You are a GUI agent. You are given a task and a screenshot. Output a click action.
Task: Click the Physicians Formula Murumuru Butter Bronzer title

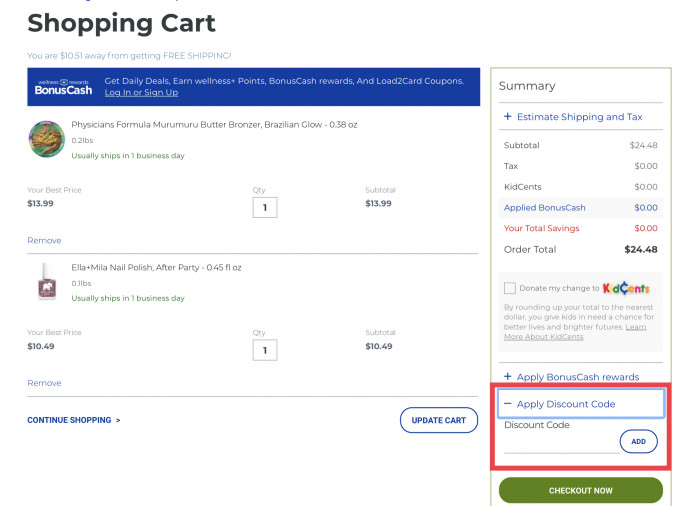[214, 125]
